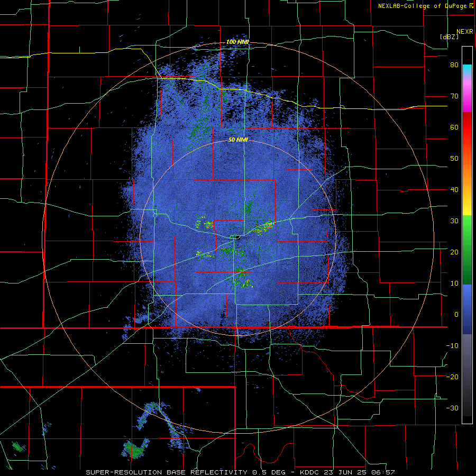Click the NEXR label above the color scale
This screenshot has width=476, height=476.
[465, 32]
